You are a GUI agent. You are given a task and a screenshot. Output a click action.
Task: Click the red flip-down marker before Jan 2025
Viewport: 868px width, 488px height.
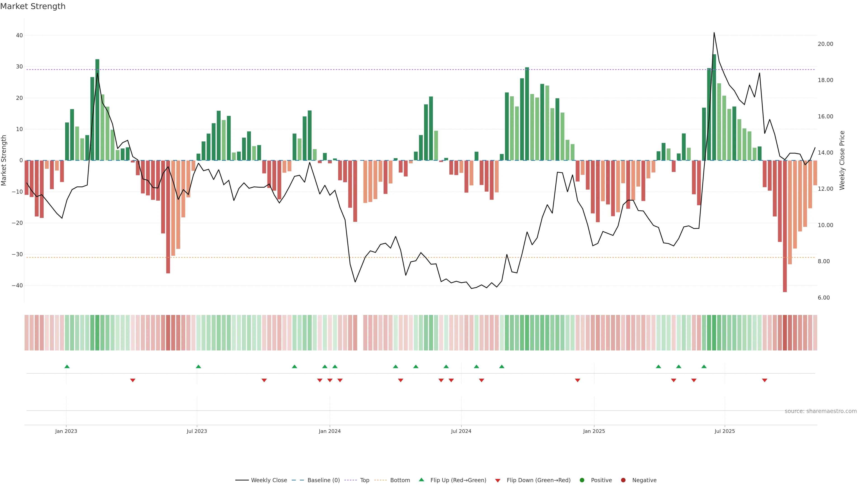(x=578, y=380)
